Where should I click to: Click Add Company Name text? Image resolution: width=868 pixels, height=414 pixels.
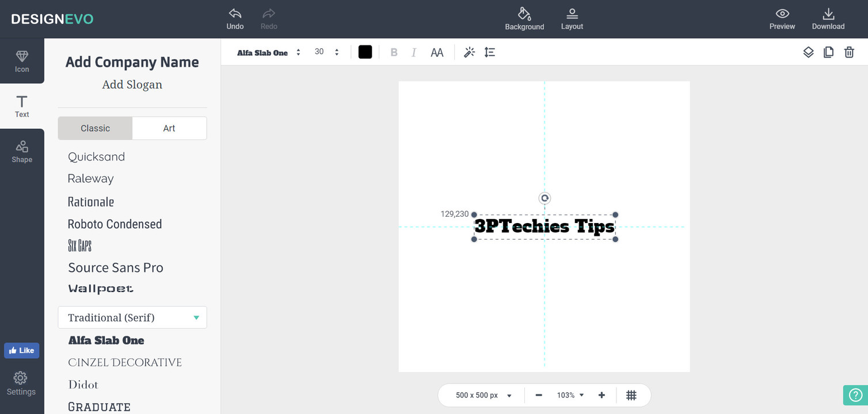click(x=132, y=62)
